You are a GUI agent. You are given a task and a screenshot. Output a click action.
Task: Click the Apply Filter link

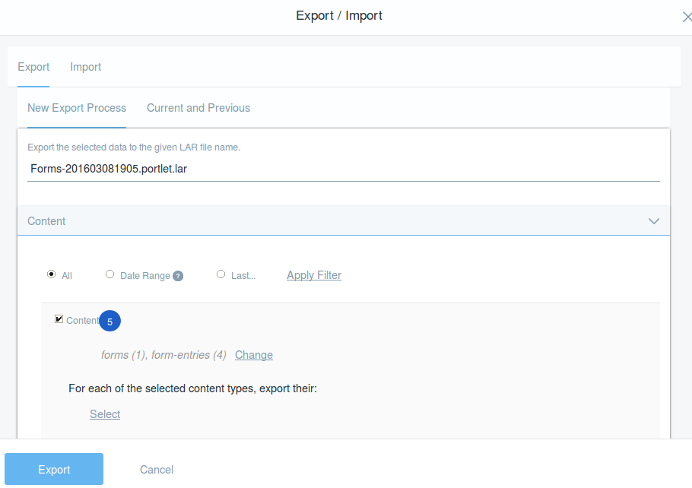coord(314,275)
